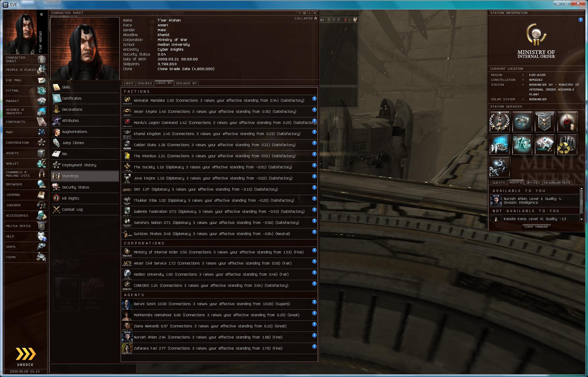Open the Militia Office from the Neocom
This screenshot has width=588, height=377.
click(25, 226)
